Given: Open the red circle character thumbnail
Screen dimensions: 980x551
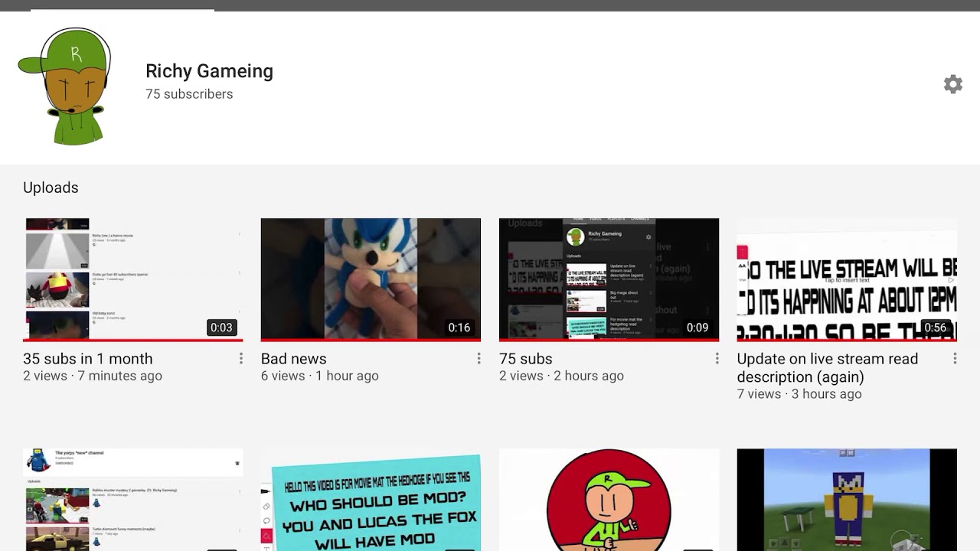Looking at the screenshot, I should [x=609, y=500].
